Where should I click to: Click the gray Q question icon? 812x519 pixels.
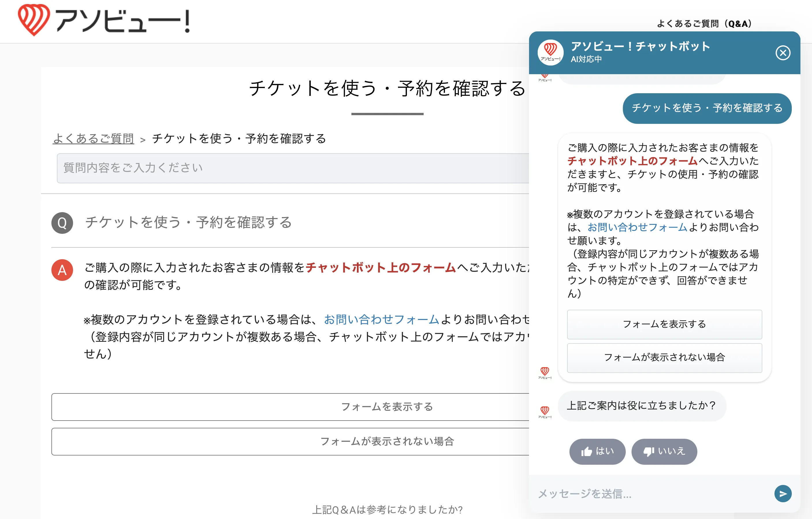click(62, 223)
